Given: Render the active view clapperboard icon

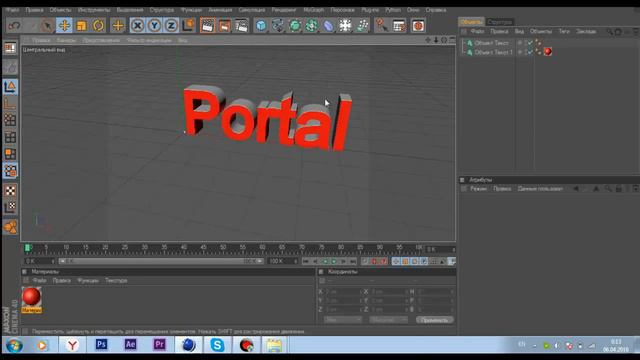Looking at the screenshot, I should click(207, 26).
